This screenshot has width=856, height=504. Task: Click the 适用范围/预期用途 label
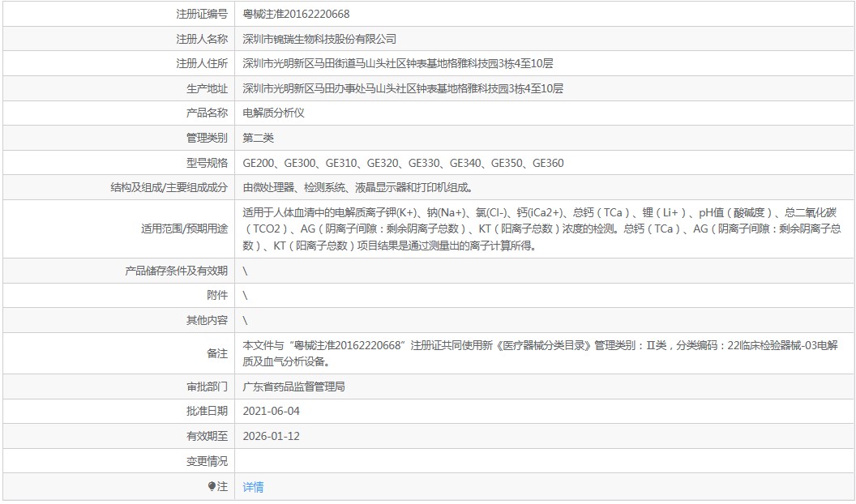(185, 229)
